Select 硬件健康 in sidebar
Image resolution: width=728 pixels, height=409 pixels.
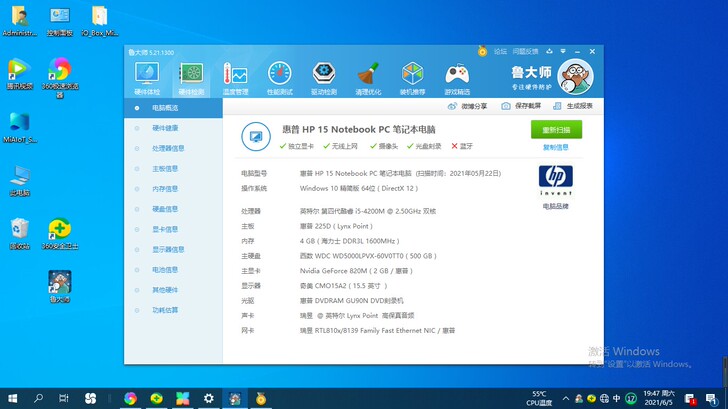pyautogui.click(x=173, y=128)
